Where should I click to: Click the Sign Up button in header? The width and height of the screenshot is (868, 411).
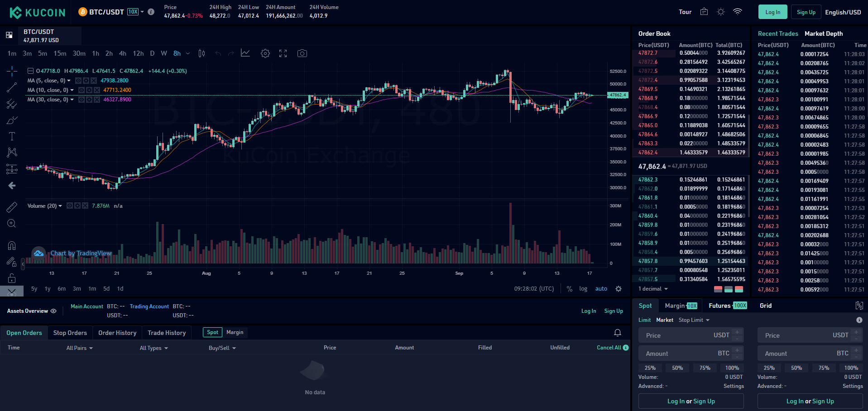click(x=806, y=12)
